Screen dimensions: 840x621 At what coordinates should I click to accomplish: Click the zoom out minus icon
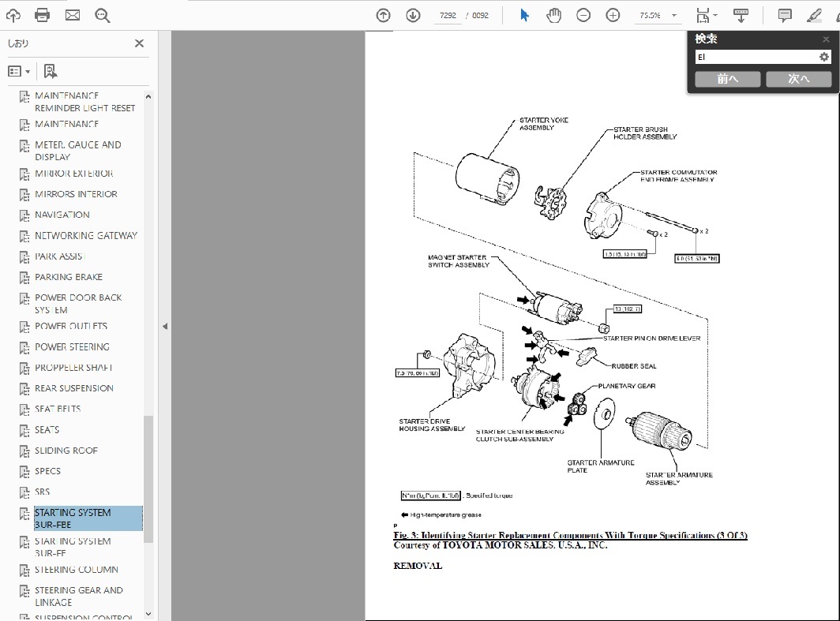coord(583,15)
